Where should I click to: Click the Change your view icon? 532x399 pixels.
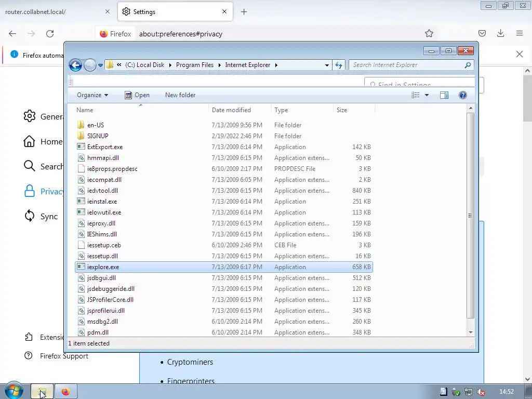[416, 95]
